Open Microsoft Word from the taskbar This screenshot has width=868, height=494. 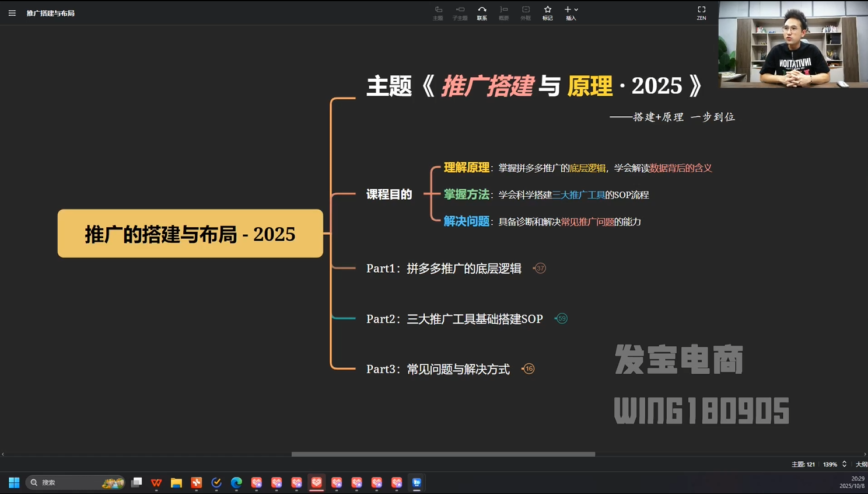156,482
